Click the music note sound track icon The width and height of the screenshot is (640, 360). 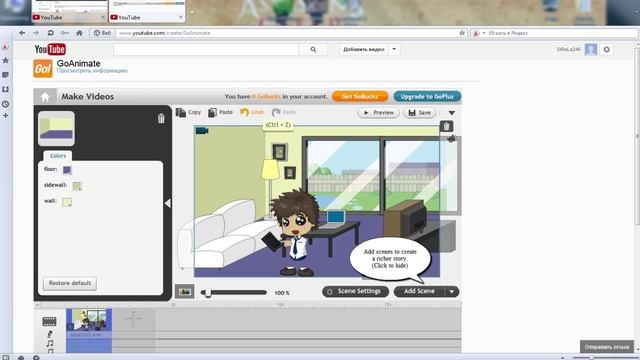coord(50,344)
